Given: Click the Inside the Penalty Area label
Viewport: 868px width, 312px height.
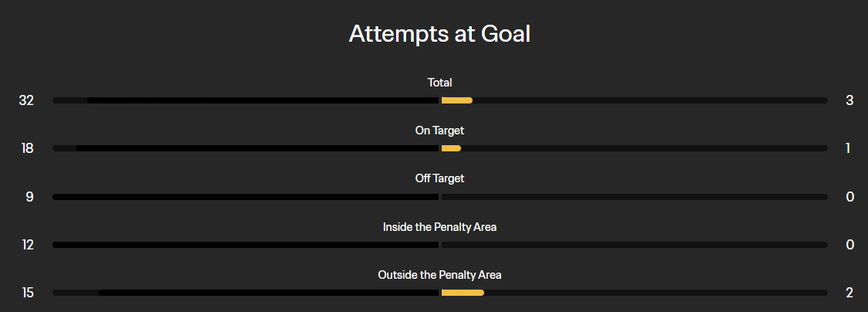Looking at the screenshot, I should pyautogui.click(x=439, y=227).
